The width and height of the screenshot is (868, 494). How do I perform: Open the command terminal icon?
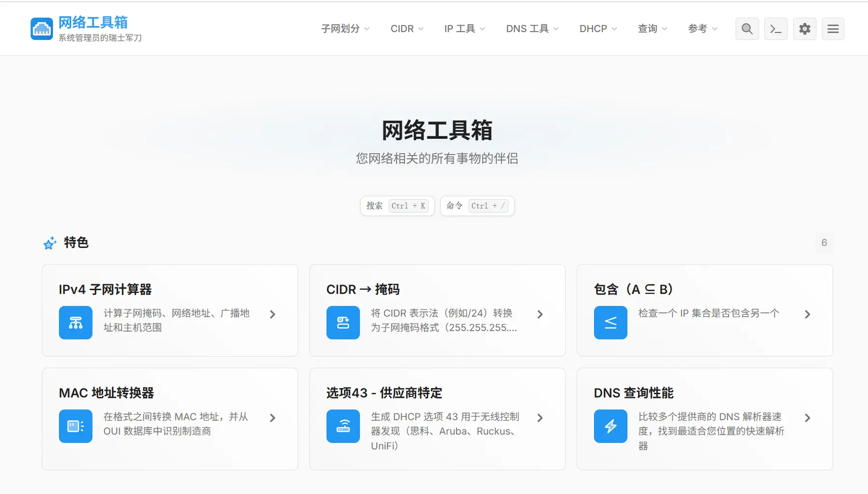(x=776, y=29)
